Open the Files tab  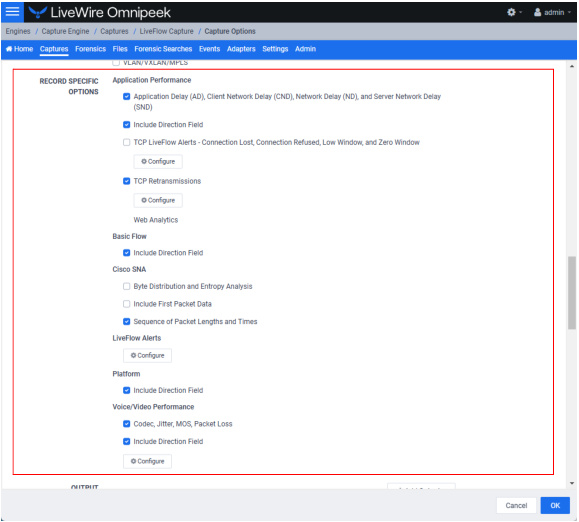tap(120, 49)
